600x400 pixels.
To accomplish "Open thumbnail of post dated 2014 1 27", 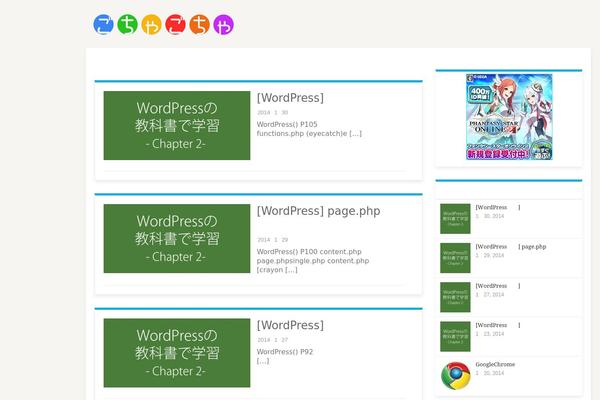I will click(177, 353).
